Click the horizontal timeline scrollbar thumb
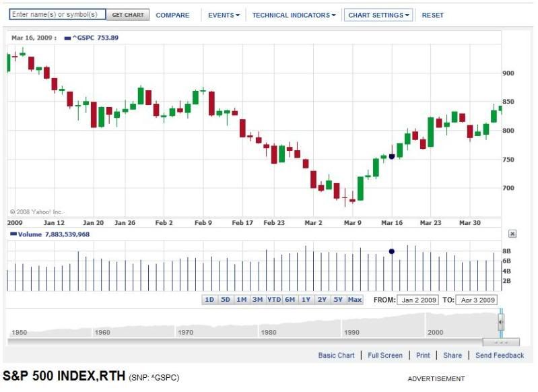This screenshot has width=538, height=392. point(501,342)
